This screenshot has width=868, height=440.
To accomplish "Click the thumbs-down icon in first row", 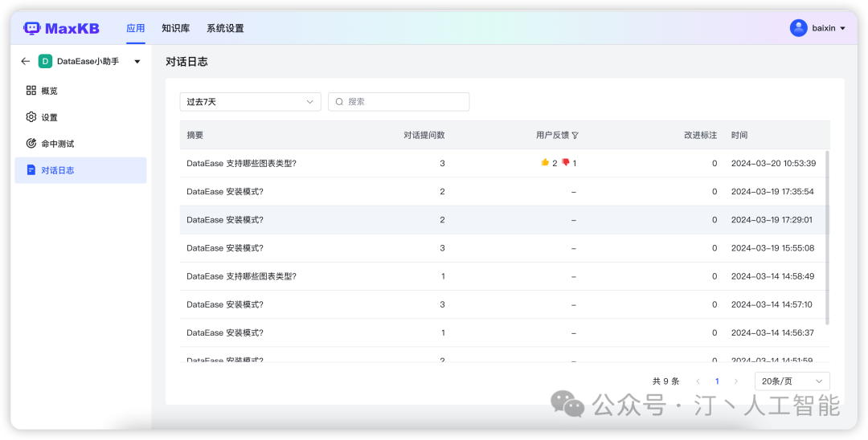I will (x=566, y=162).
